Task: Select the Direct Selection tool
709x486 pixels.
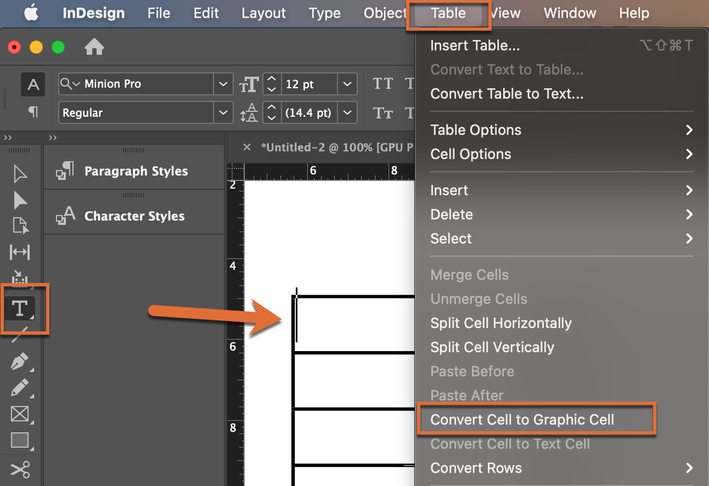Action: 20,200
